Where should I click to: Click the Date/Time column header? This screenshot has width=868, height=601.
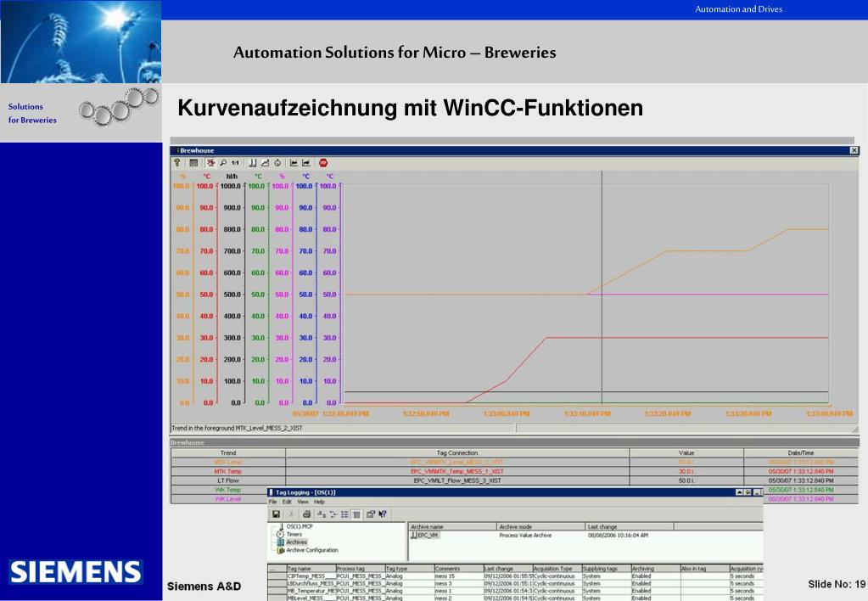800,452
